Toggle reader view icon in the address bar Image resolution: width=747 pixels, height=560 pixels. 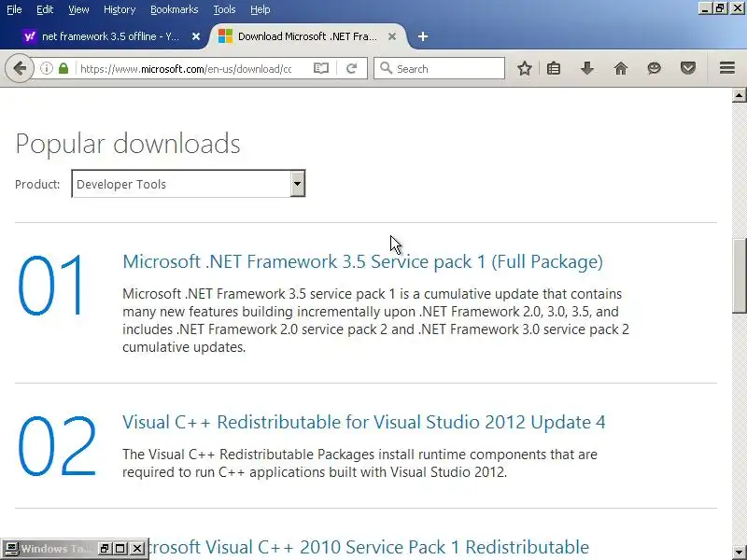tap(321, 68)
